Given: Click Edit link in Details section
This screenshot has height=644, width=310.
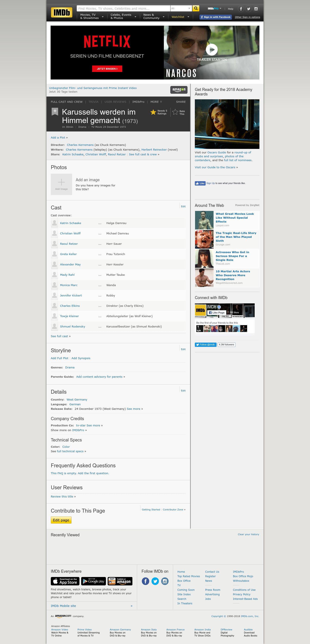Looking at the screenshot, I should pyautogui.click(x=183, y=390).
